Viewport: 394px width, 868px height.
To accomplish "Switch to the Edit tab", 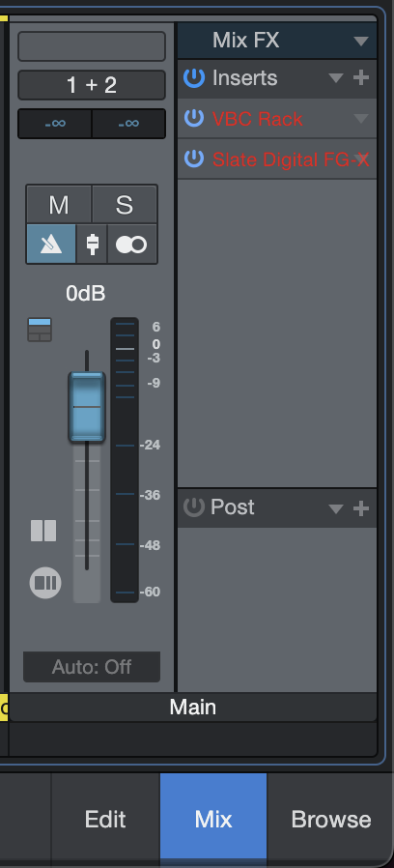I will [x=105, y=820].
